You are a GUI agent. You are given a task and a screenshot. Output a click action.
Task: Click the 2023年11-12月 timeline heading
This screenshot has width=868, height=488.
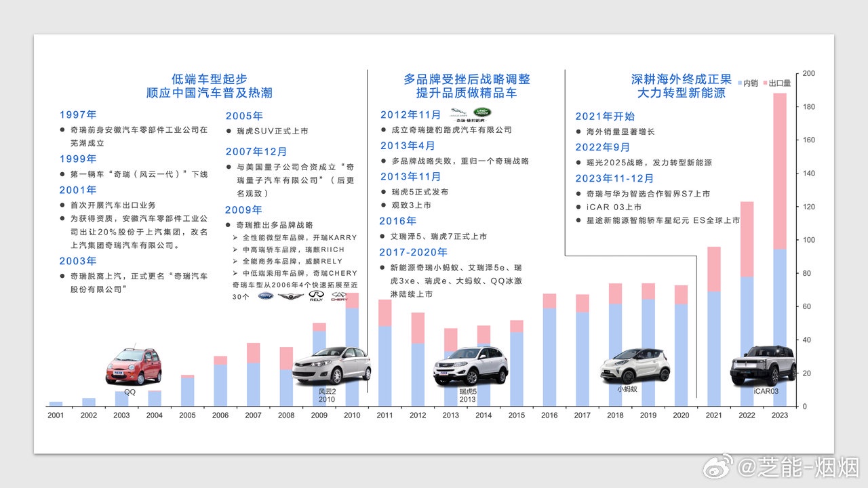click(615, 178)
